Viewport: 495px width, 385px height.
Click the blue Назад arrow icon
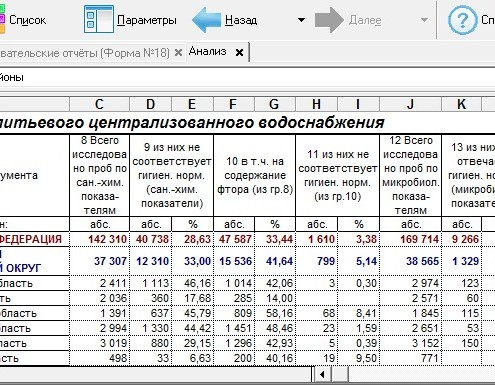tap(207, 20)
